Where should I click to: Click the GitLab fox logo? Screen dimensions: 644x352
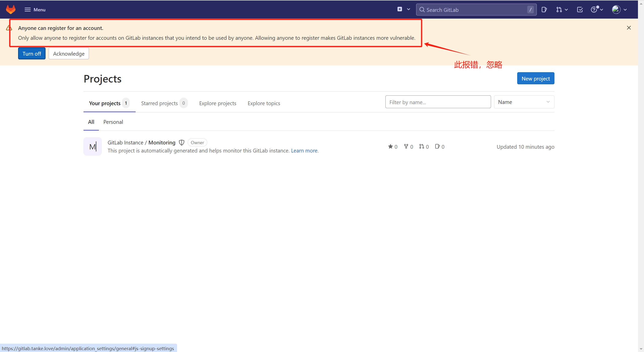pos(11,10)
